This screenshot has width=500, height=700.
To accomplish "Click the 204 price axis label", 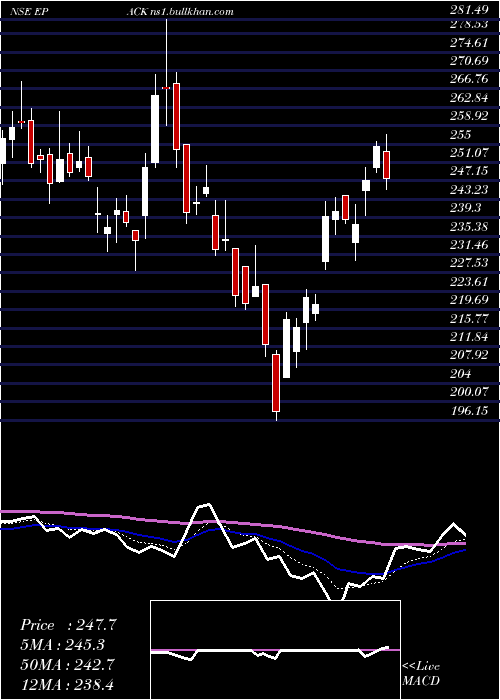I will click(461, 373).
